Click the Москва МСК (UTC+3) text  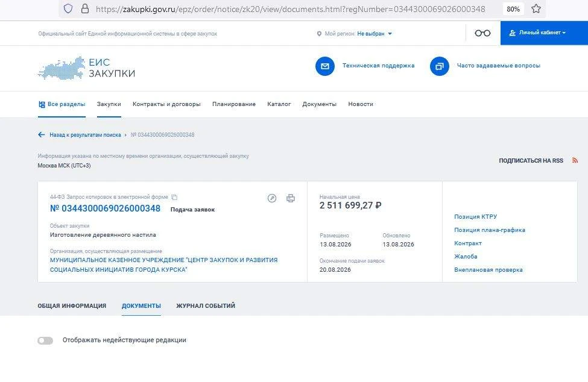pyautogui.click(x=64, y=166)
